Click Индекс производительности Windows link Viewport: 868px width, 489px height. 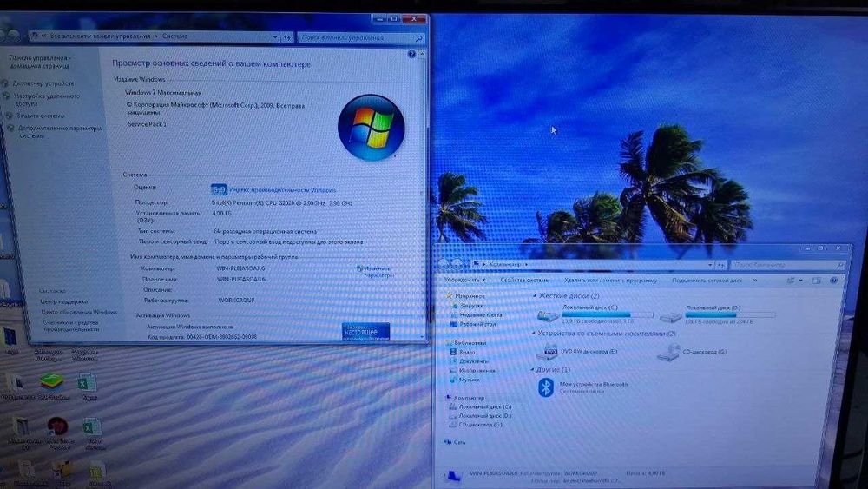(282, 190)
